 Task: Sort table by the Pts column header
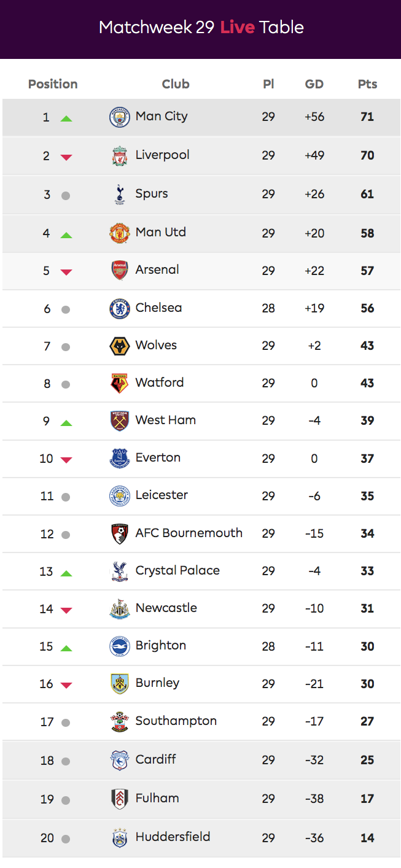pyautogui.click(x=367, y=84)
